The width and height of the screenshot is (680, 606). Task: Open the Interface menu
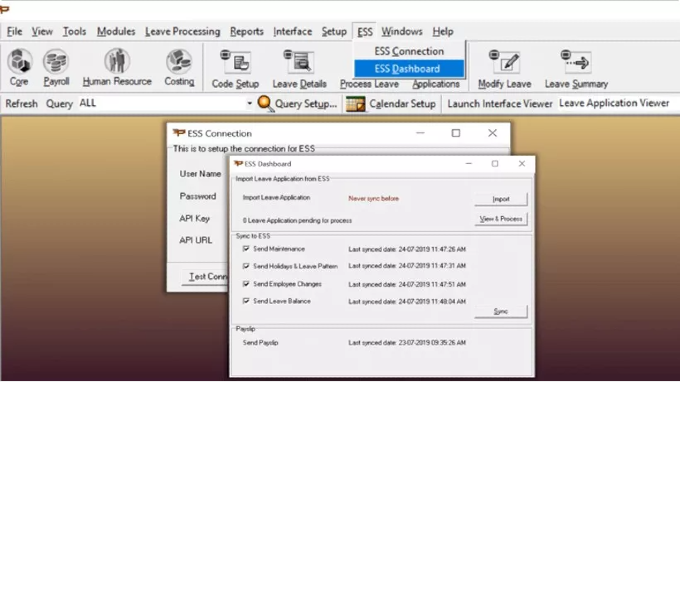[292, 31]
